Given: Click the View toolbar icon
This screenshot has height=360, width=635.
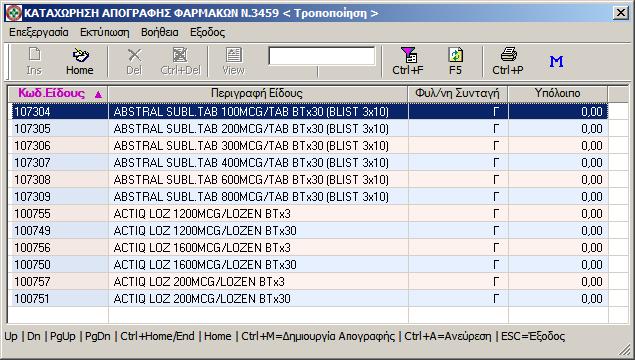Looking at the screenshot, I should 234,61.
